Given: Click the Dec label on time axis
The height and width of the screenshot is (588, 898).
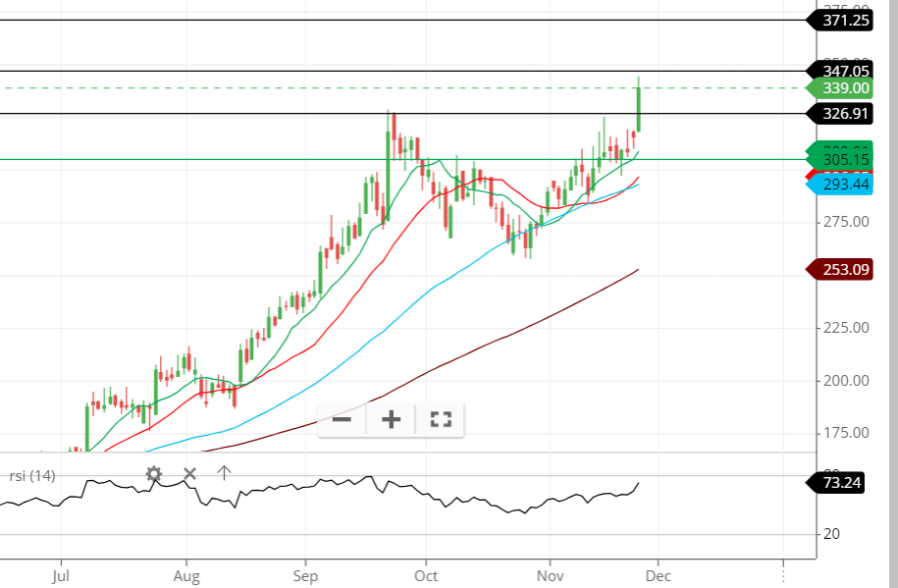Looking at the screenshot, I should coord(658,576).
